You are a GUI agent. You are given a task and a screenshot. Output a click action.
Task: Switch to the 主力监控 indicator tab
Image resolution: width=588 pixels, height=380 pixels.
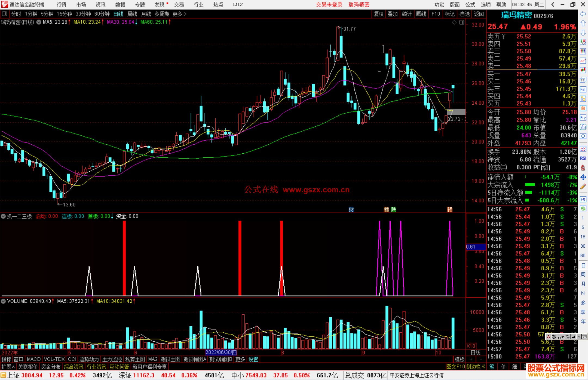point(112,360)
